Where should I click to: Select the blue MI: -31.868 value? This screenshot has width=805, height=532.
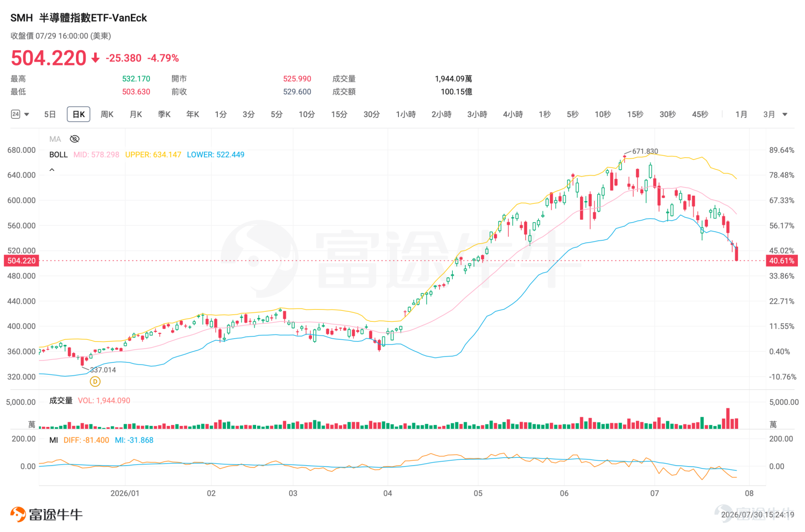tap(134, 440)
